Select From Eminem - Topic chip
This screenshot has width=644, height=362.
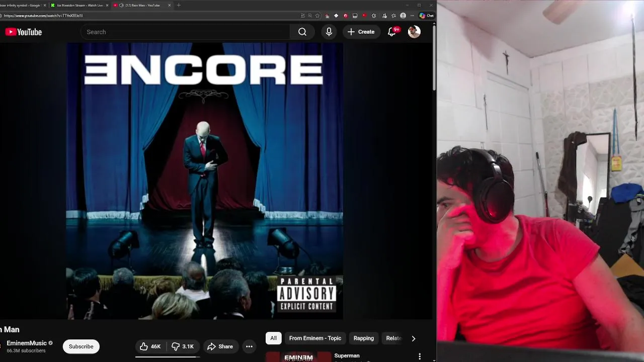point(315,338)
